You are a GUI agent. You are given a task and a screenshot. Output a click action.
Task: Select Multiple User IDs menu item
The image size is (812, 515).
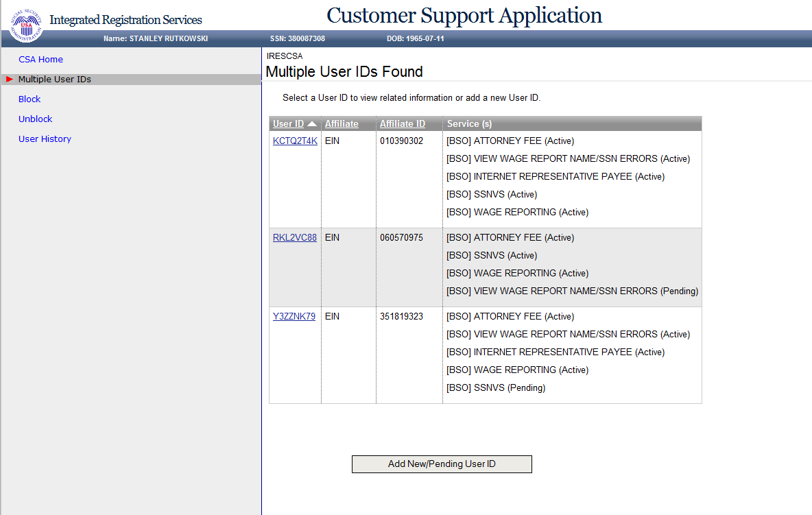point(55,80)
